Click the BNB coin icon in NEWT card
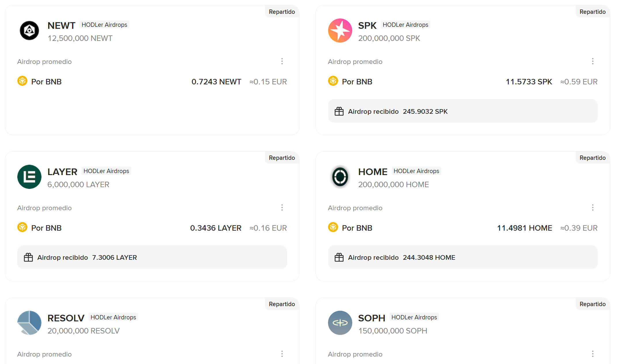 point(22,81)
